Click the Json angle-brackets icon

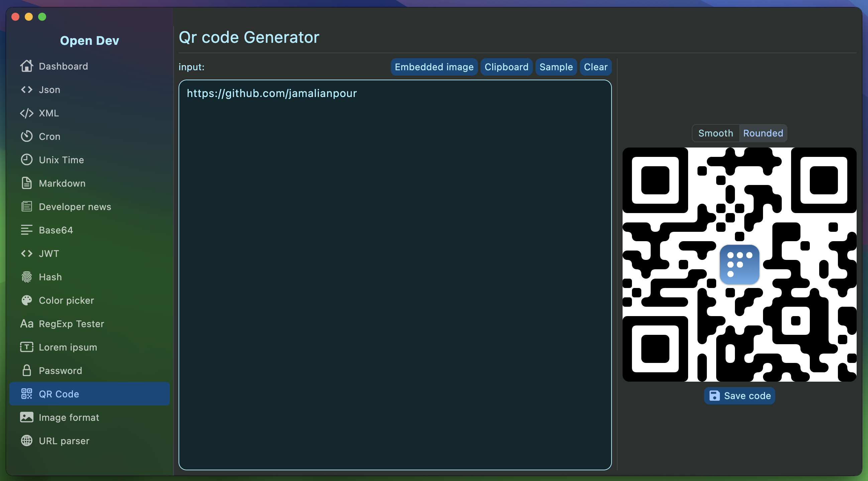[x=27, y=90]
